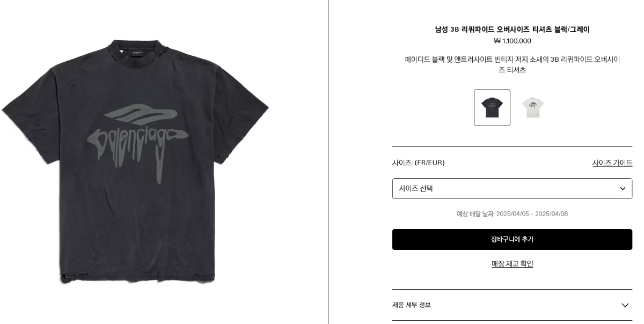Click the 페이디드 블랙 product description text
644x324 pixels.
[x=513, y=64]
